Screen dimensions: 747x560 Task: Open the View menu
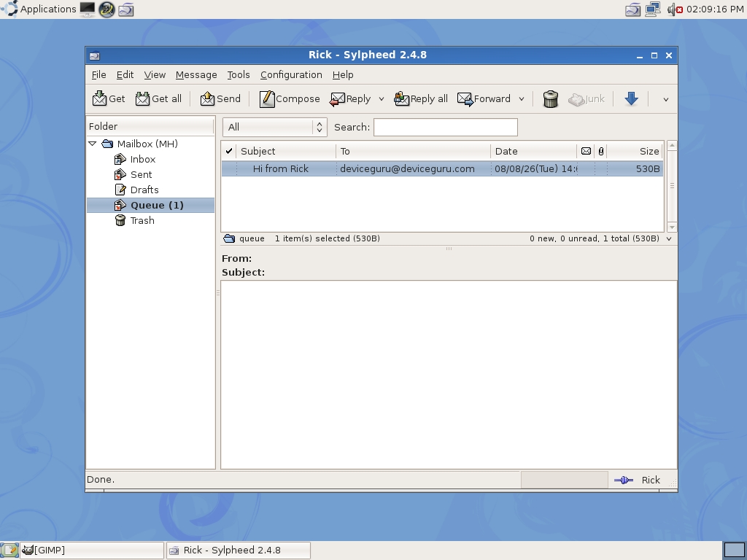click(x=155, y=75)
